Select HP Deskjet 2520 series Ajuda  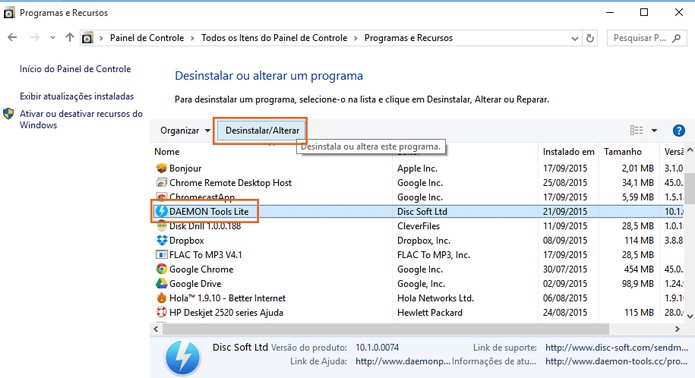tap(226, 312)
